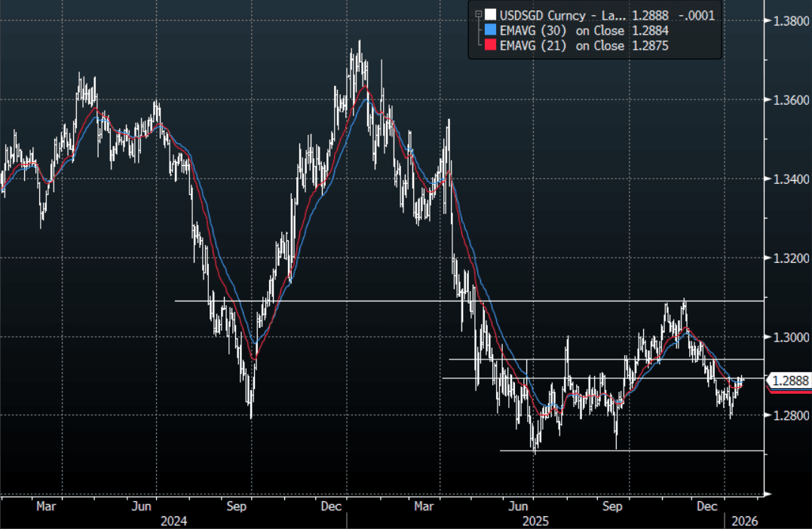Click the red EMAVG (21) color swatch
812x529 pixels.
[x=491, y=46]
